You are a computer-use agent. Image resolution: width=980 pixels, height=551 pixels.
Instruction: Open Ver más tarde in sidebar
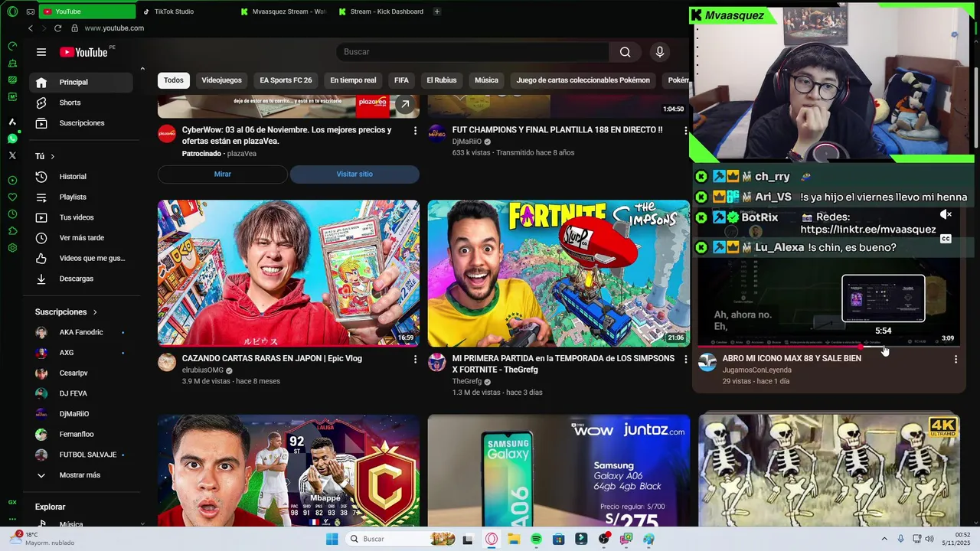click(x=80, y=238)
